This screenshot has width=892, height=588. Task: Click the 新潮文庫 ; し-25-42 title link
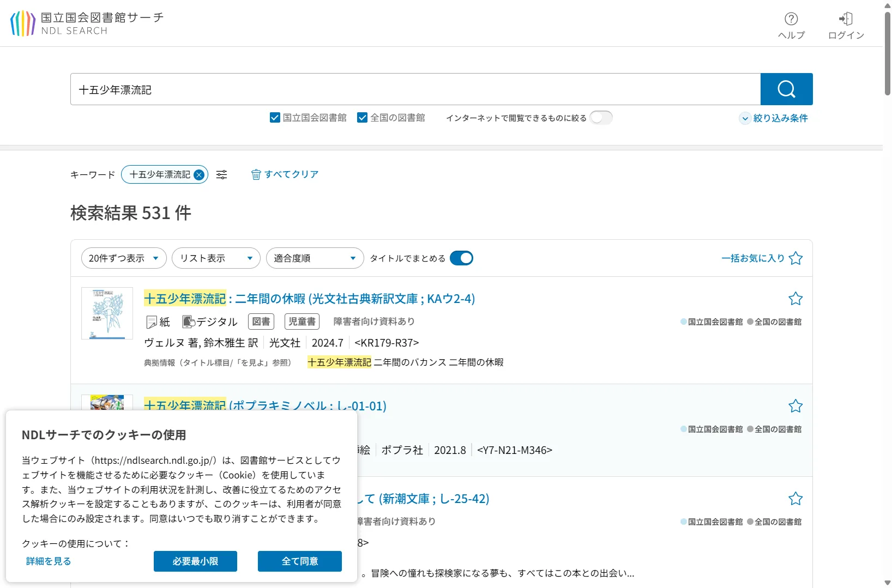[x=424, y=499]
